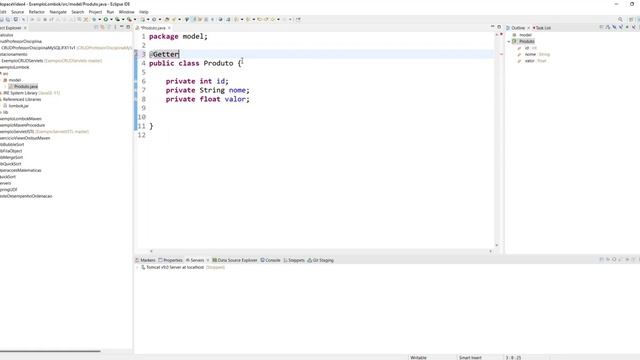Toggle Link with Editor in Project Explorer

[102, 27]
